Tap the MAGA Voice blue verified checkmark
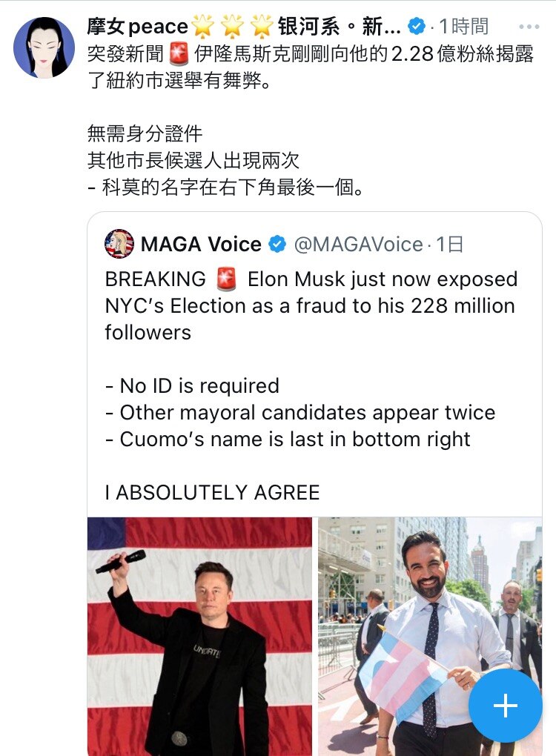 (277, 244)
